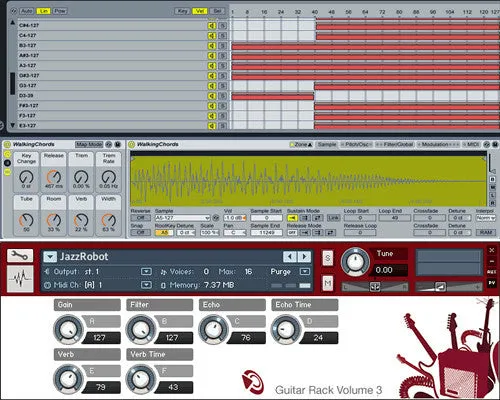Open the JazzRobot wrench edit icon

[20, 256]
